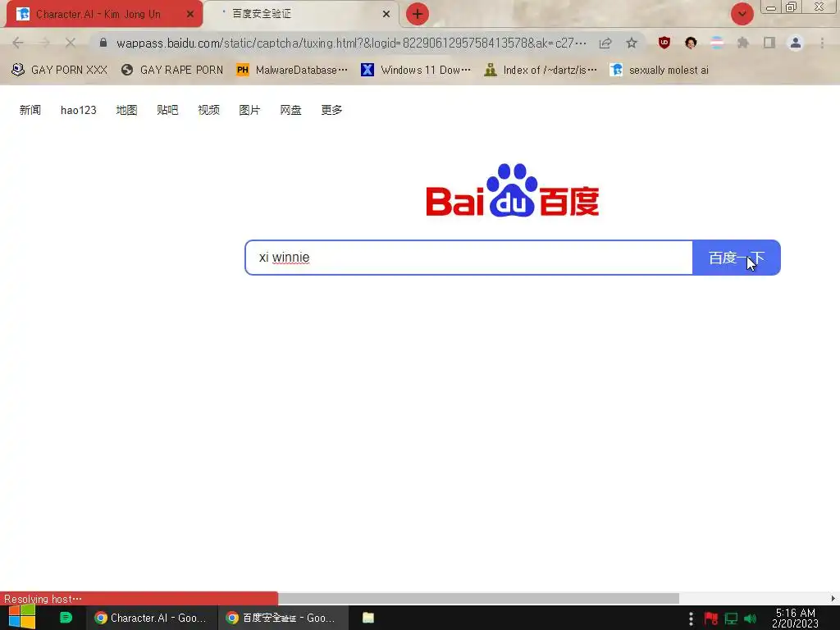Open the Extensions puzzle piece menu
This screenshot has height=630, width=840.
tap(742, 43)
